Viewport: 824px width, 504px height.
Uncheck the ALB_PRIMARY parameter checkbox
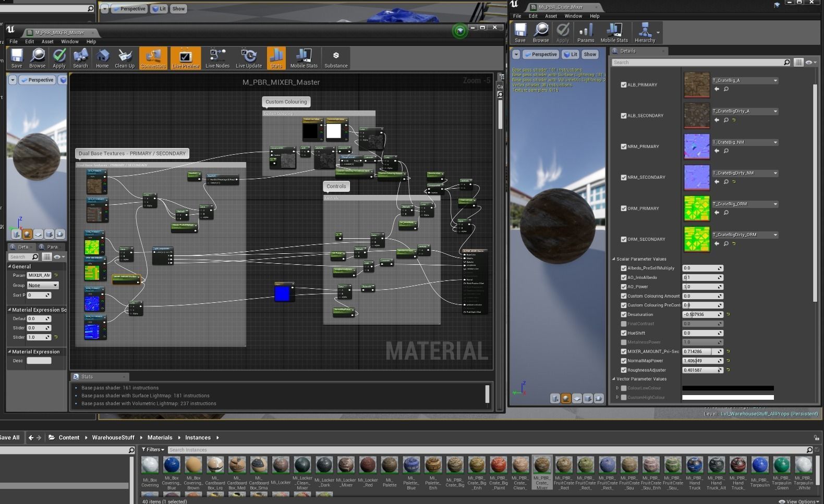624,84
